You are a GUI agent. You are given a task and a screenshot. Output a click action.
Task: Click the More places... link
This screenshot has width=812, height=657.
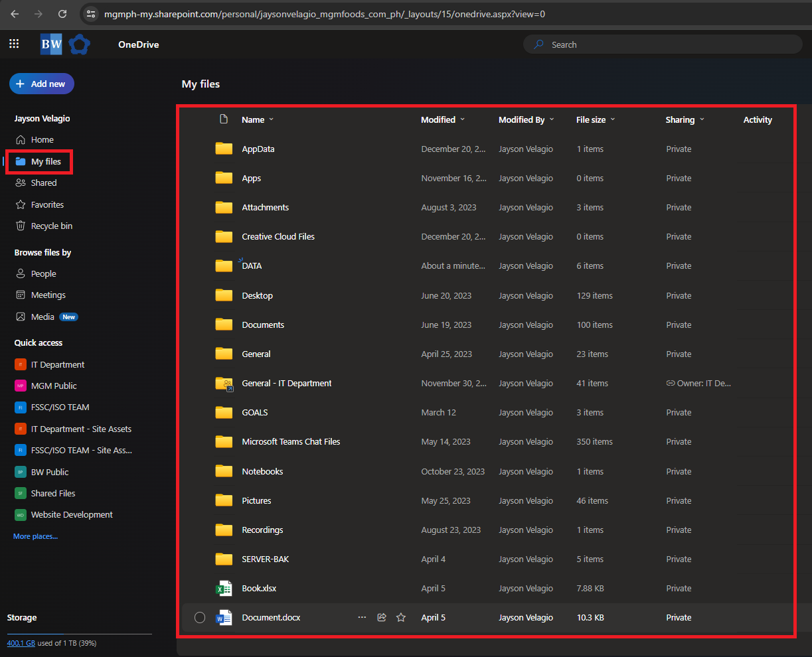coord(35,536)
